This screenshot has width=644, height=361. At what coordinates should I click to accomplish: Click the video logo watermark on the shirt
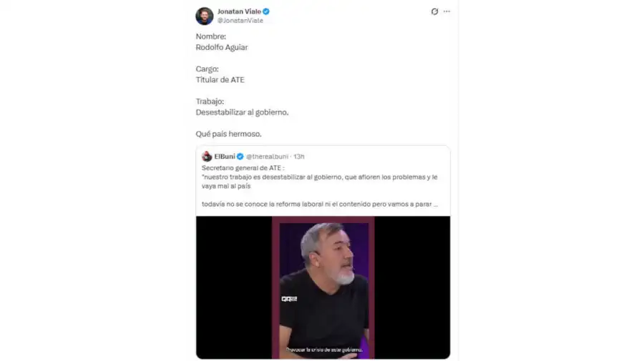pyautogui.click(x=289, y=299)
